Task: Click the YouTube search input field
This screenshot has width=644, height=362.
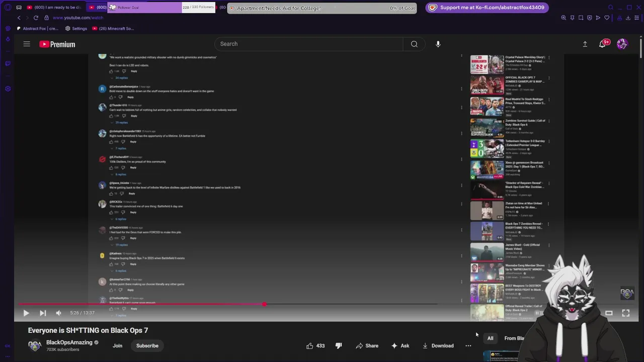Action: coord(309,44)
